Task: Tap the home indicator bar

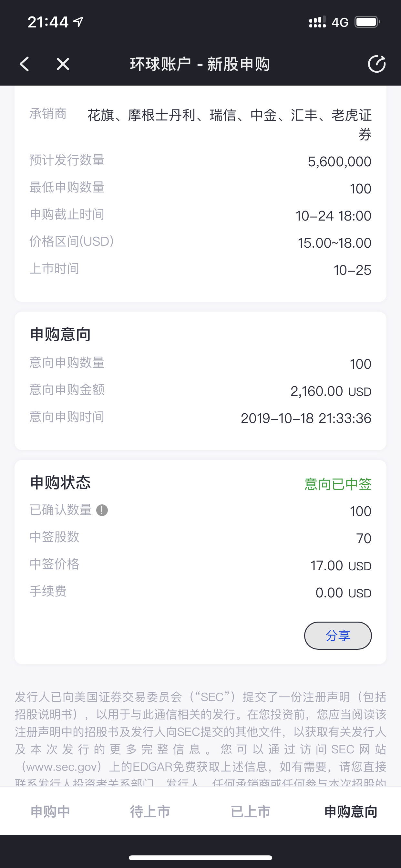Action: 200,858
